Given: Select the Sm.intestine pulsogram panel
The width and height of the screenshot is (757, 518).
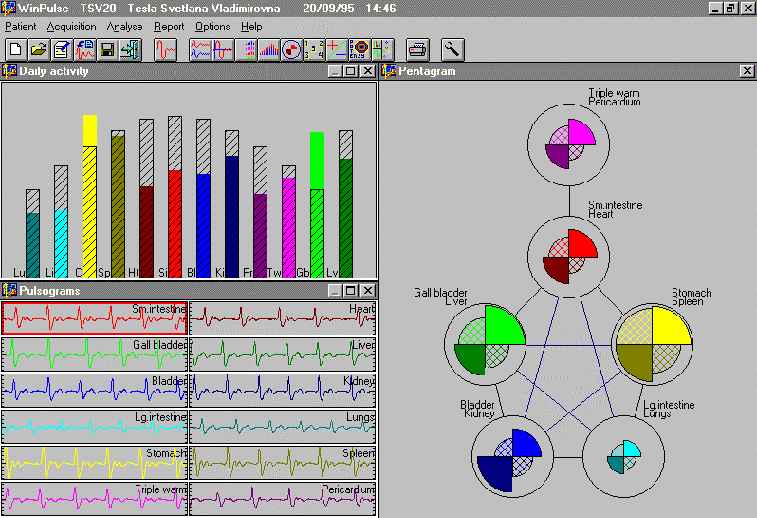Looking at the screenshot, I should (x=95, y=318).
